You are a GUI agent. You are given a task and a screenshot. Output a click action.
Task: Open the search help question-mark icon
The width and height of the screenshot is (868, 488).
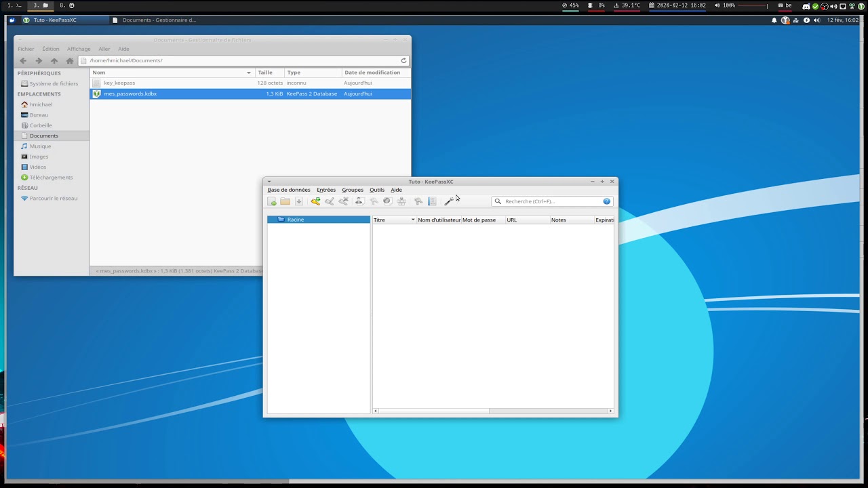pyautogui.click(x=607, y=201)
